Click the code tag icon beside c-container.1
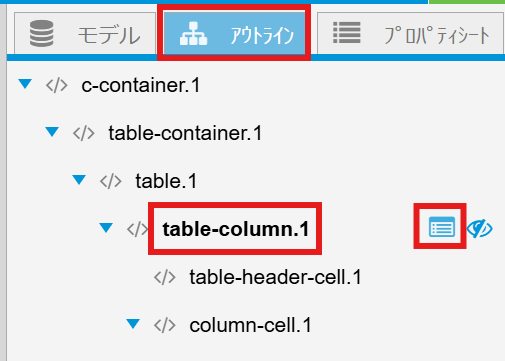The height and width of the screenshot is (361, 505). pos(57,85)
